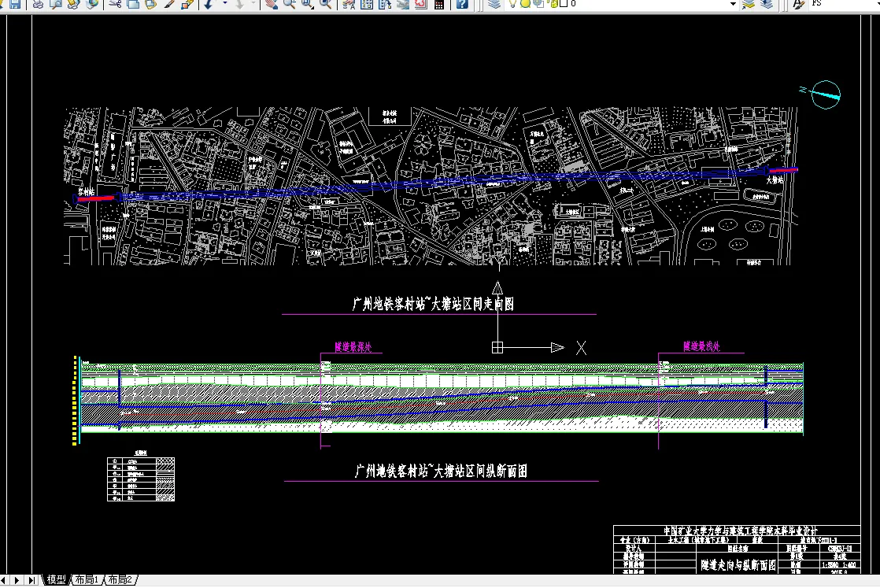The image size is (880, 588).
Task: Open the DesignCenter icon
Action: 367,4
